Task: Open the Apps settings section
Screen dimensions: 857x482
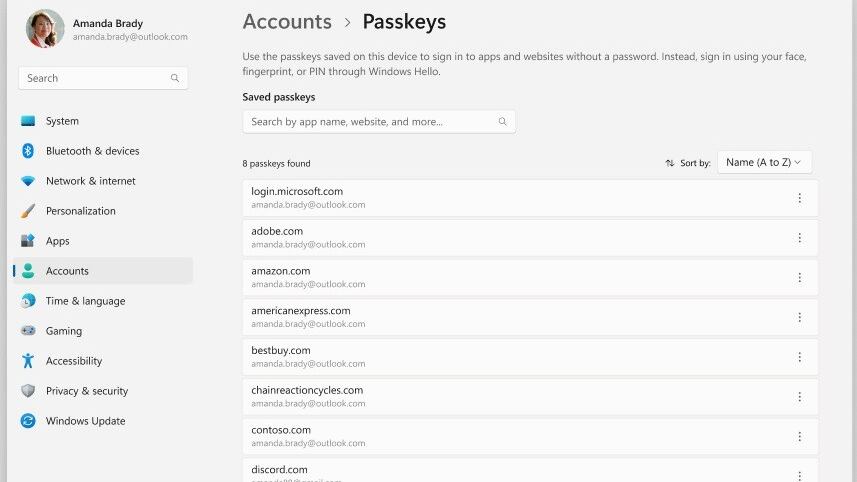Action: tap(58, 241)
